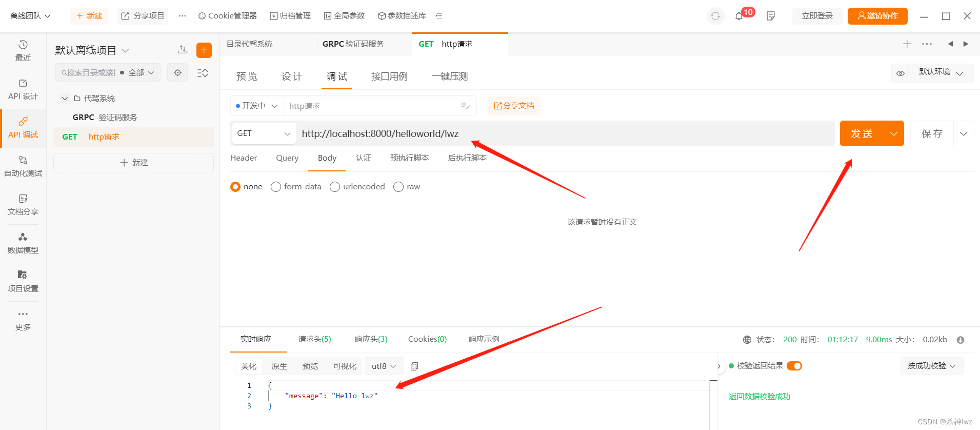Open the GET method dropdown
980x430 pixels.
(264, 133)
